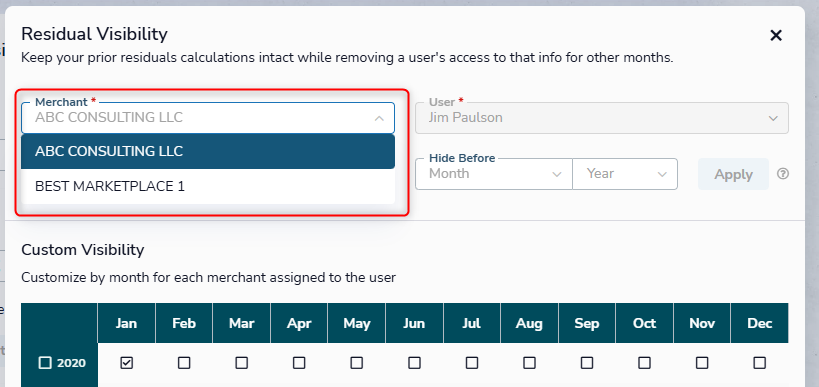This screenshot has width=819, height=387.
Task: Open the Hide Before Month dropdown
Action: click(x=494, y=174)
